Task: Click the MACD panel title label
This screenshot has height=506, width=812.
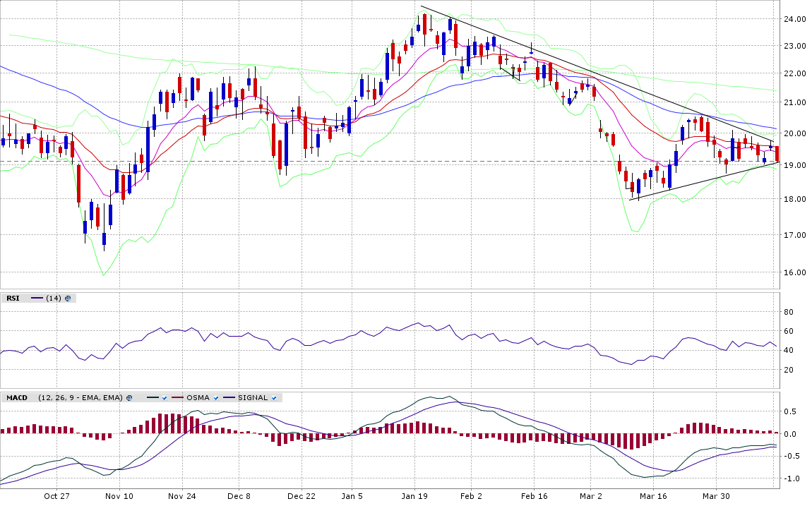Action: (16, 398)
